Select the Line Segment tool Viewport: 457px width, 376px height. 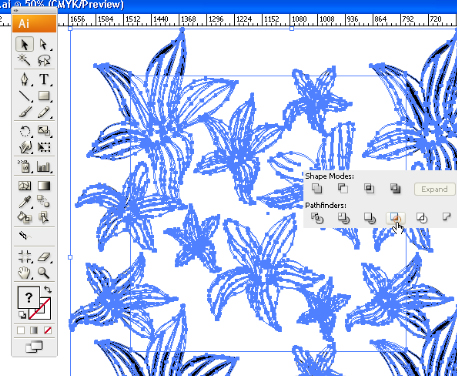click(24, 96)
